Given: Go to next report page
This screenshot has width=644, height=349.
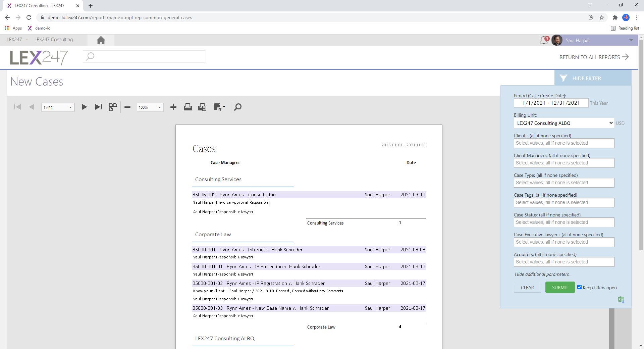Looking at the screenshot, I should [x=85, y=107].
